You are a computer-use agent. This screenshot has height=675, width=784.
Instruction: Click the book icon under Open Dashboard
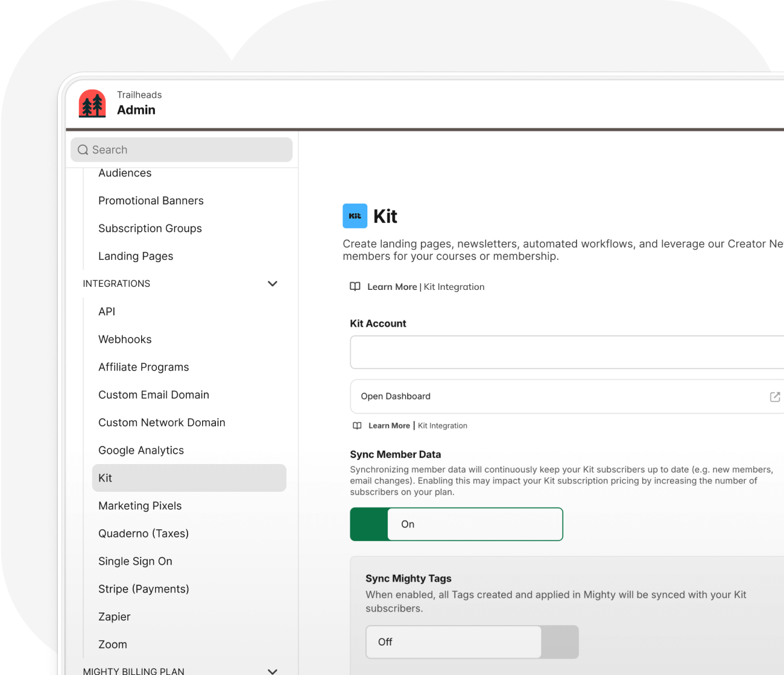pyautogui.click(x=357, y=425)
